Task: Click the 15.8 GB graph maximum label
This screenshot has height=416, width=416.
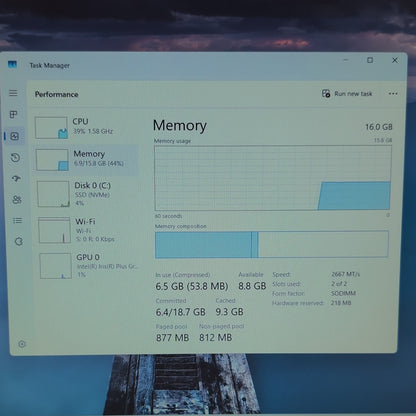Action: click(383, 140)
